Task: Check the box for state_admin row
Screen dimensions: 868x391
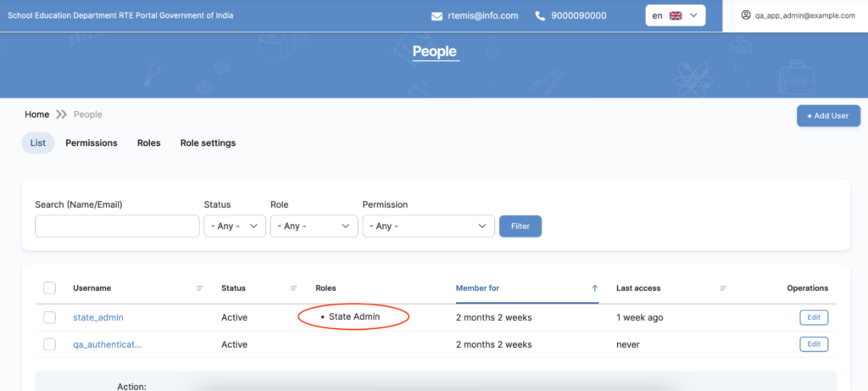Action: (49, 317)
